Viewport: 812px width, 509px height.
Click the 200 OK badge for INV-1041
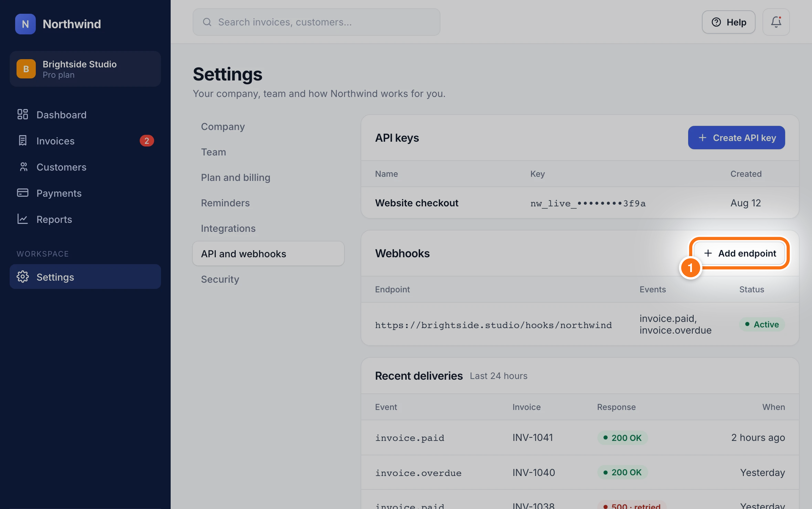point(623,438)
